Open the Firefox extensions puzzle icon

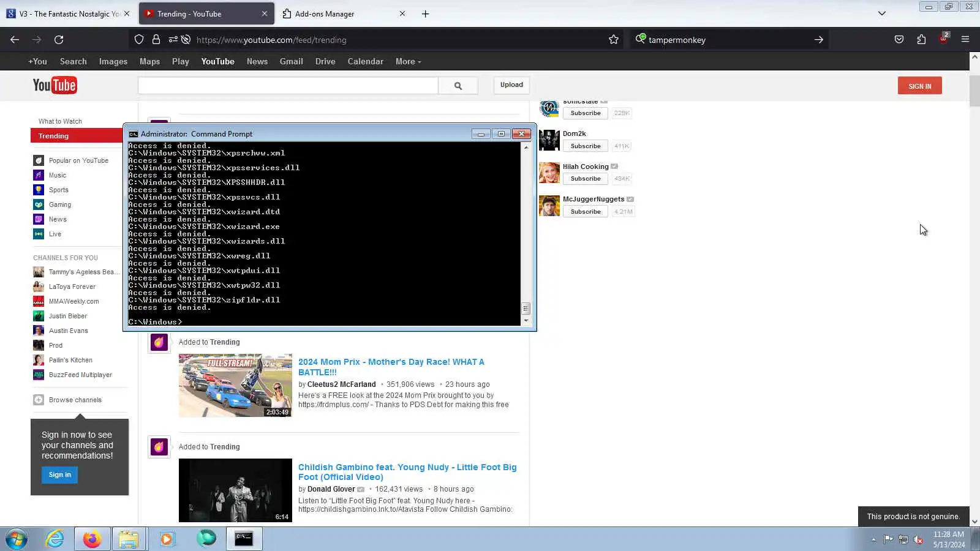(x=921, y=40)
